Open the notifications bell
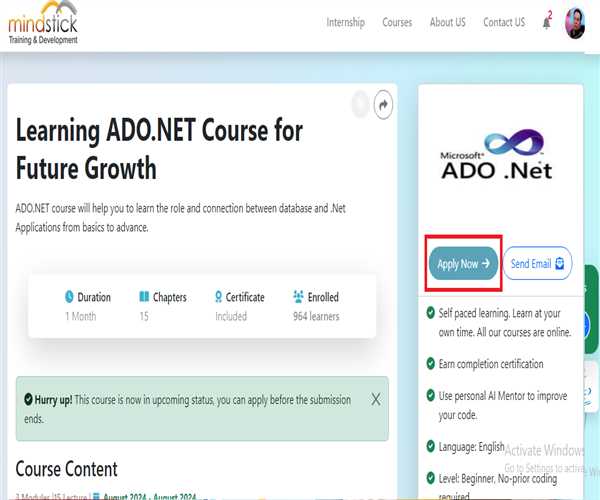 pos(547,23)
